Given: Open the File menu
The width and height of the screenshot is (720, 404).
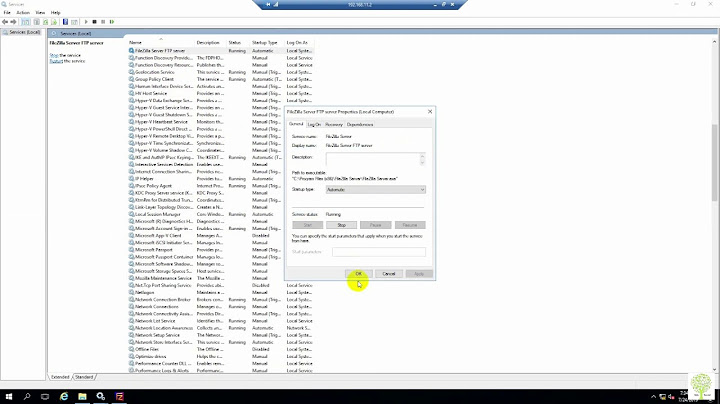Looking at the screenshot, I should (7, 12).
